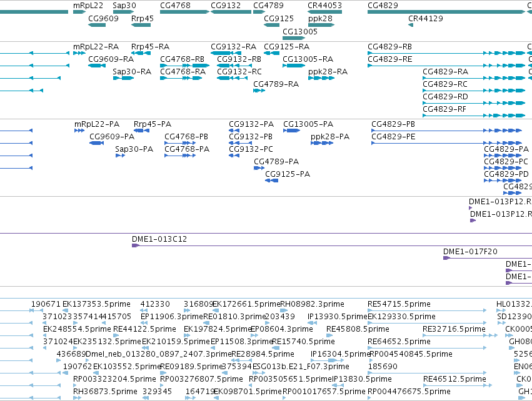Select the EK137353.5prime EST label
The image size is (532, 401).
[96, 304]
